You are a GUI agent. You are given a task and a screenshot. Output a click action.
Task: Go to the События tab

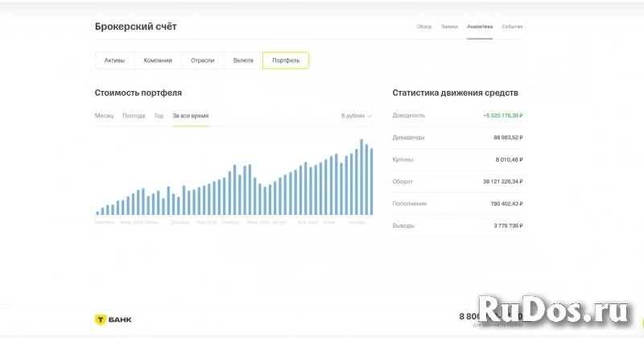click(x=512, y=27)
